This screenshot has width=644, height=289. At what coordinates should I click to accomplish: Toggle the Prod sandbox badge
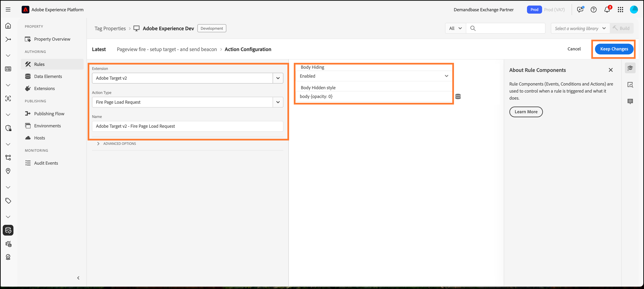(534, 10)
